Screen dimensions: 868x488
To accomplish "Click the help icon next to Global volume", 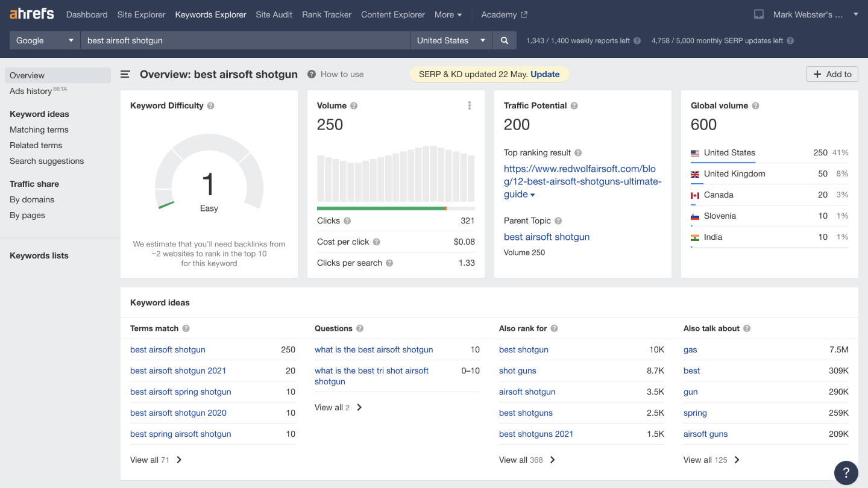I will [756, 105].
